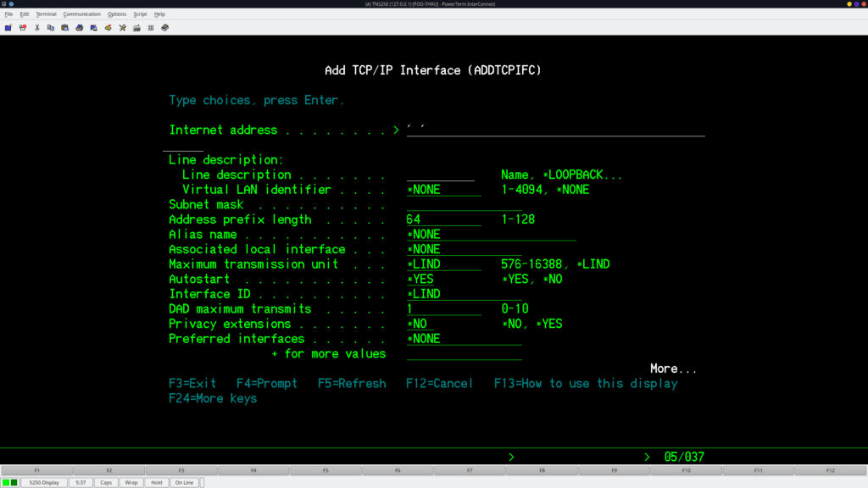Click the F4=Prompt hotspot text

pos(267,384)
